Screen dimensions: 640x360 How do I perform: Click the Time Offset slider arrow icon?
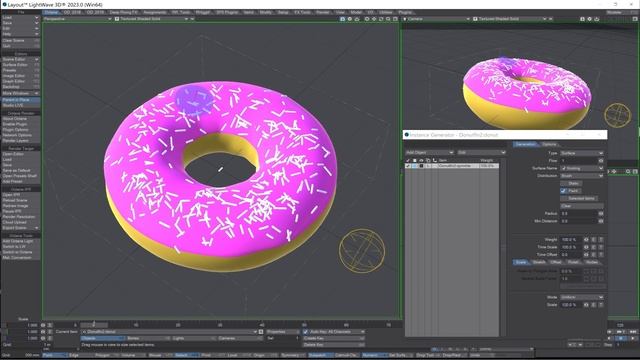tap(586, 254)
